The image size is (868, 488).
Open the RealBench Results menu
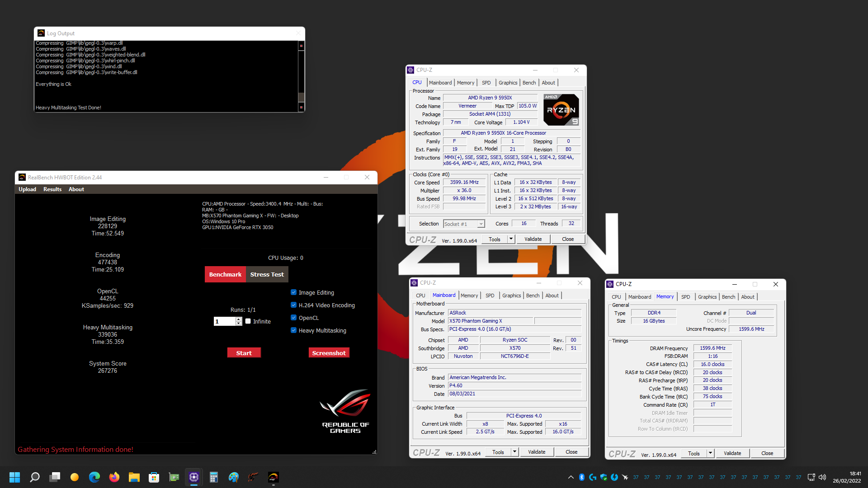click(52, 189)
